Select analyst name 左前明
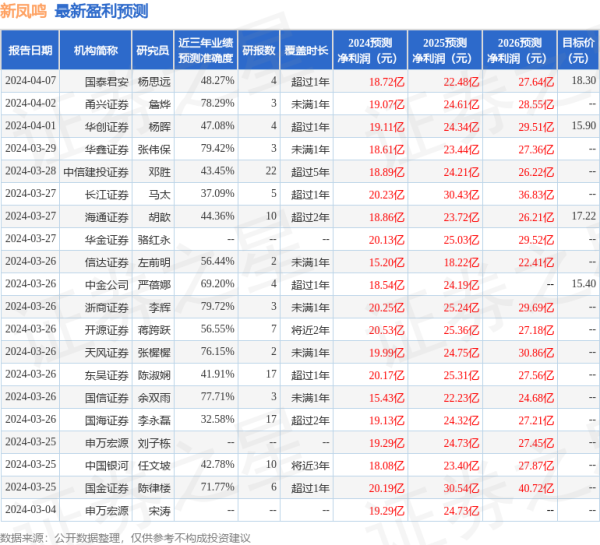Image resolution: width=600 pixels, height=545 pixels. [154, 262]
